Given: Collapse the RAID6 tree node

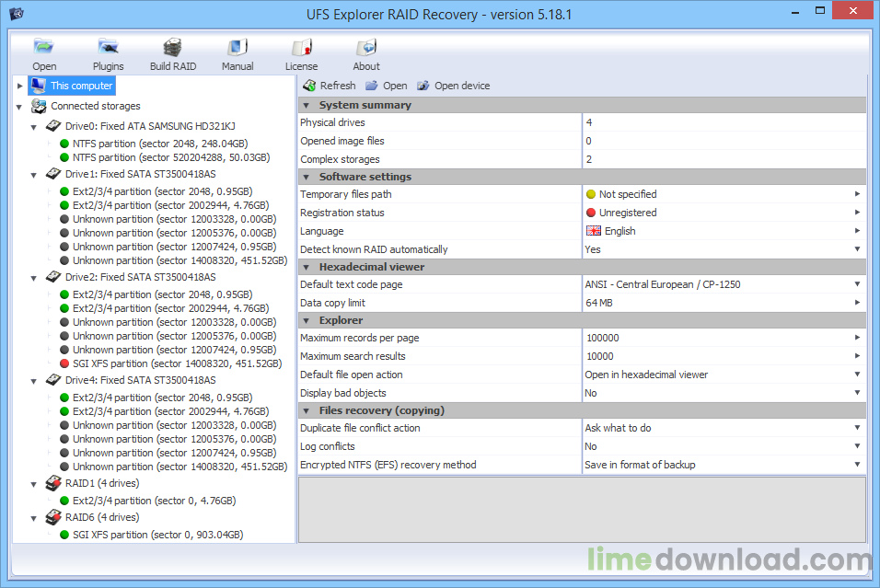Looking at the screenshot, I should (34, 518).
